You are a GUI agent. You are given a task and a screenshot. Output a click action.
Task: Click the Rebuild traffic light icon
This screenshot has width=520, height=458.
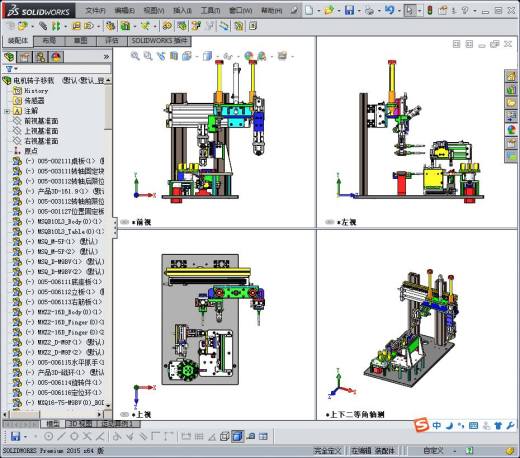(x=430, y=10)
